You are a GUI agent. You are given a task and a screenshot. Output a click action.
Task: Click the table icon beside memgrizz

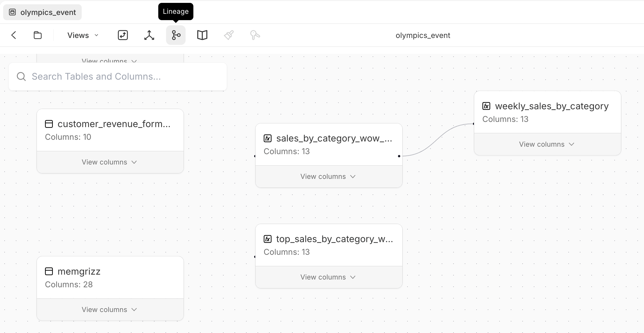click(x=49, y=271)
